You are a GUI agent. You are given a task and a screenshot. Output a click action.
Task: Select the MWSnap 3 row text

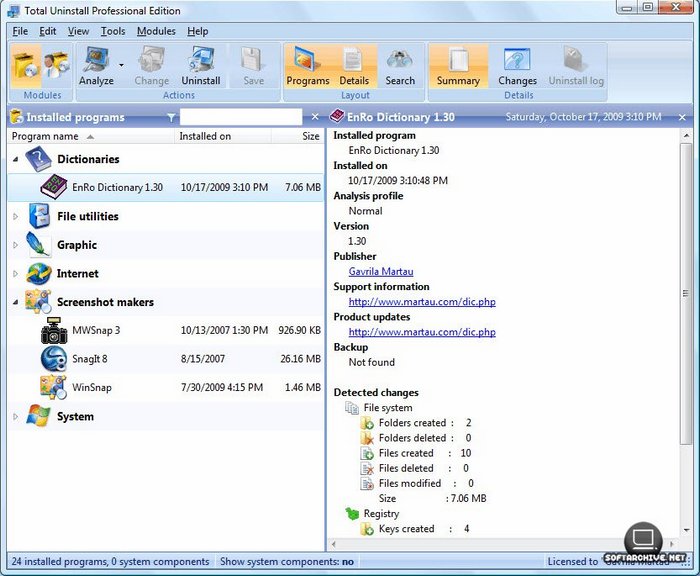tap(96, 330)
